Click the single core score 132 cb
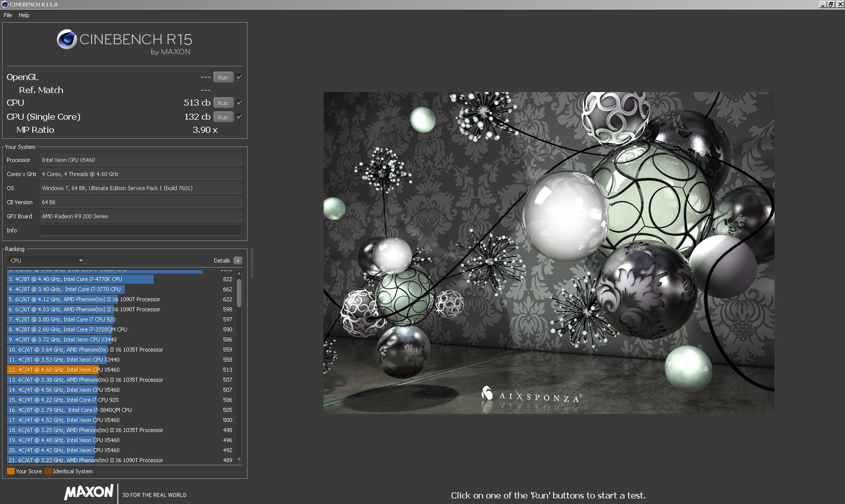The width and height of the screenshot is (845, 504). (197, 117)
